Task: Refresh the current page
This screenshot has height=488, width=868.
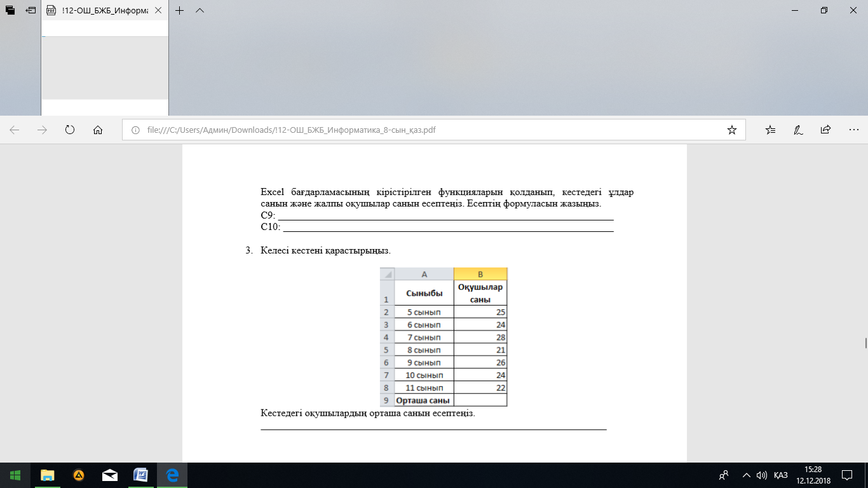Action: [70, 130]
